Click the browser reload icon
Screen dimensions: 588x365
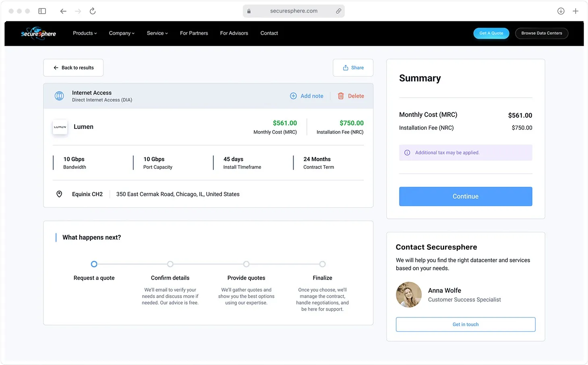[93, 11]
